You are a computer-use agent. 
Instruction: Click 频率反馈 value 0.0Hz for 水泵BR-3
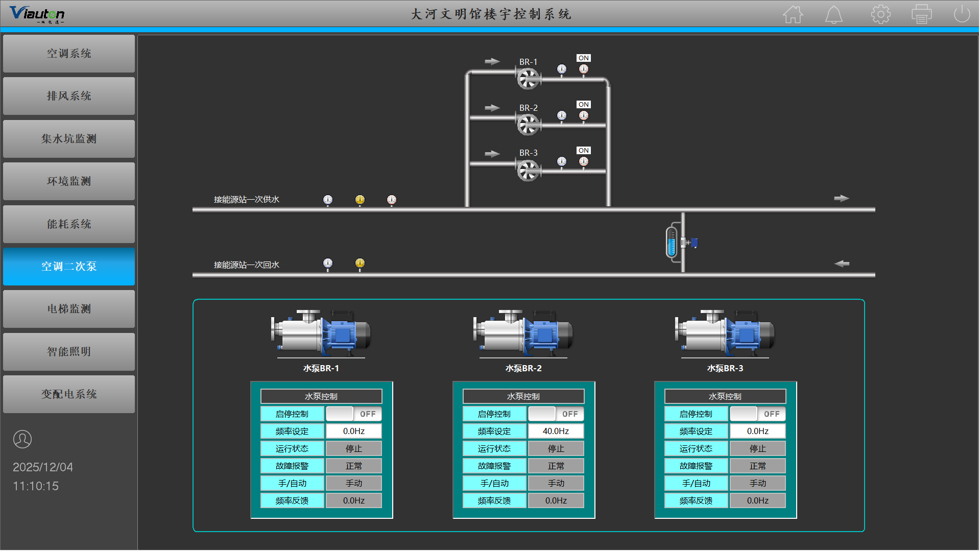(758, 501)
